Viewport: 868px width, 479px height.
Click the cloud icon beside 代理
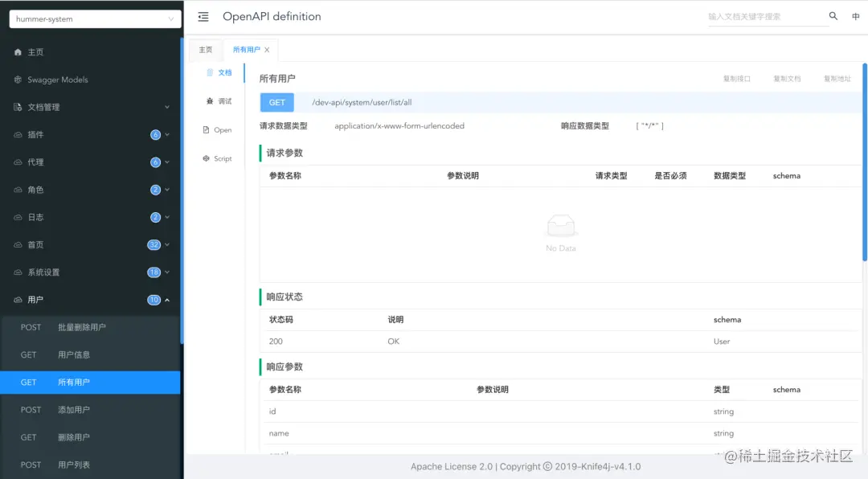(18, 162)
